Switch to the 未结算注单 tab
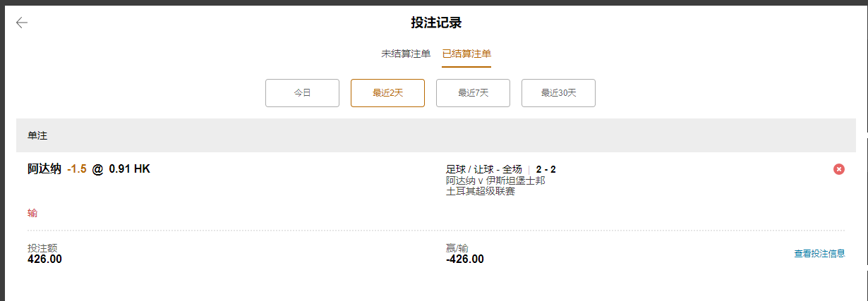The width and height of the screenshot is (868, 301). (406, 54)
